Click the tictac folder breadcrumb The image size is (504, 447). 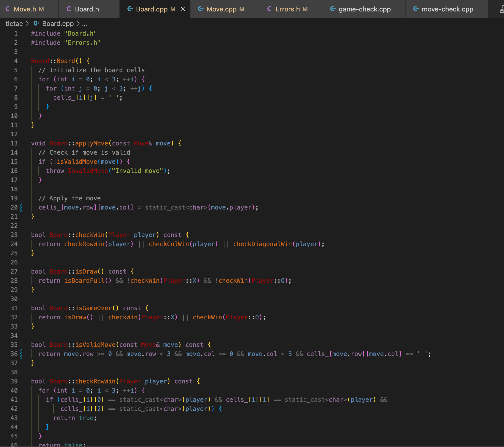click(x=14, y=24)
